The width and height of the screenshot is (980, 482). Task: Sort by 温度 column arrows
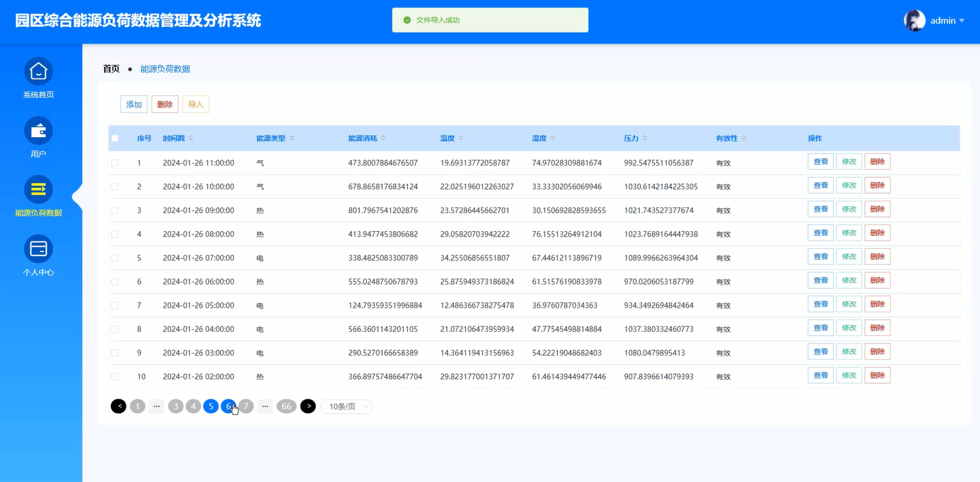(461, 138)
